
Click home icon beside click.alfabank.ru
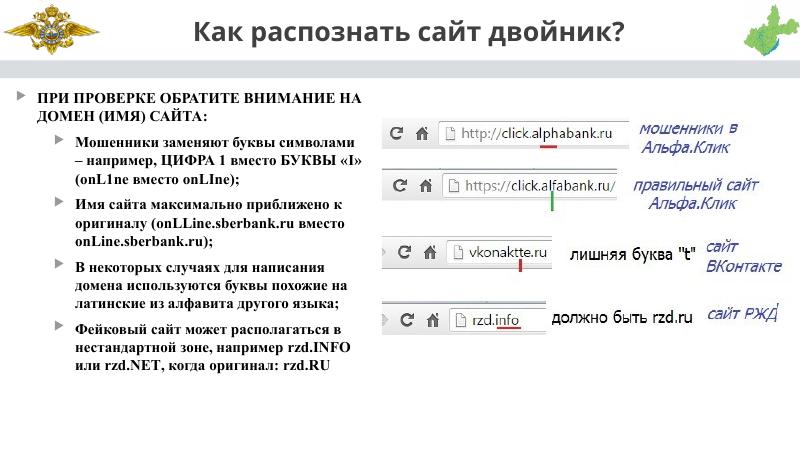pos(426,186)
